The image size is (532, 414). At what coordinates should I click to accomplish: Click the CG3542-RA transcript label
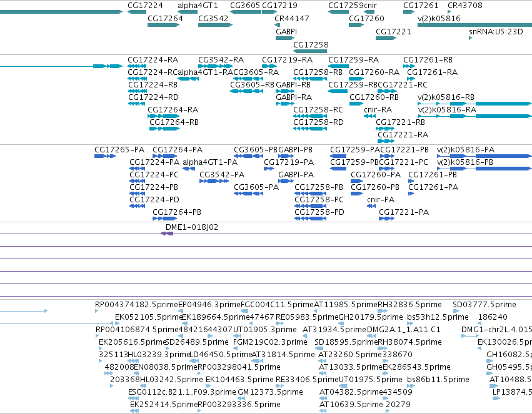[221, 60]
